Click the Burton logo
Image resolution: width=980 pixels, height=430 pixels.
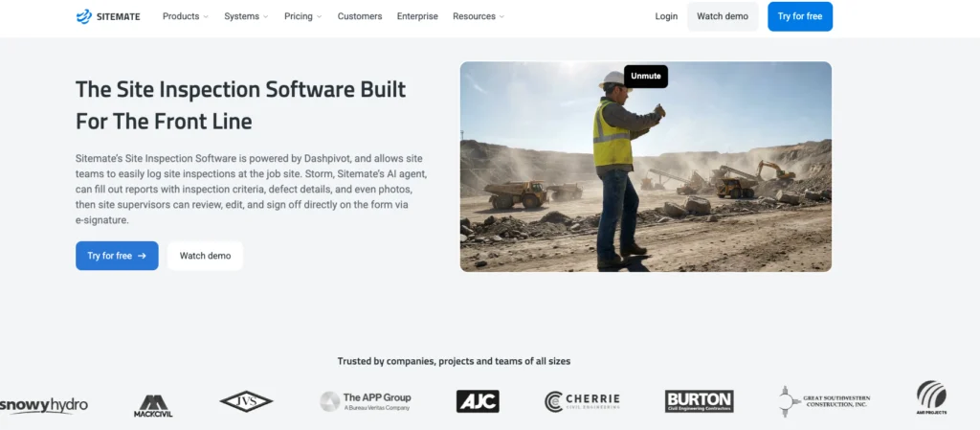(699, 401)
